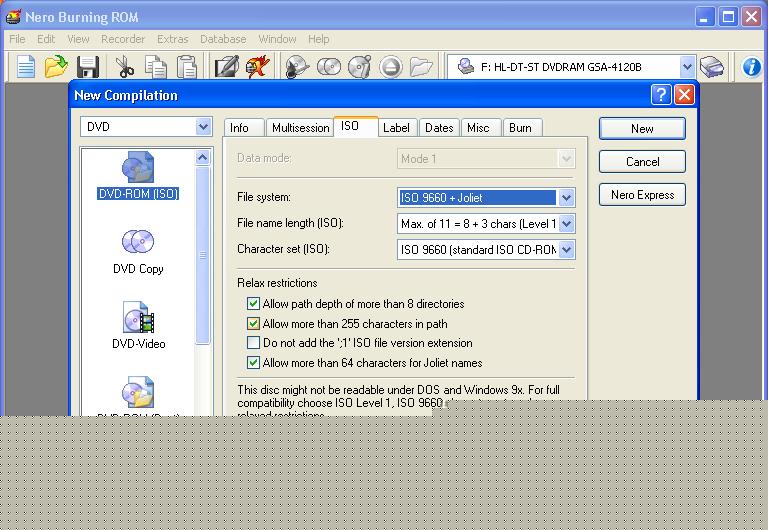Click compilation list scrollbar up arrow
768x530 pixels.
[202, 158]
